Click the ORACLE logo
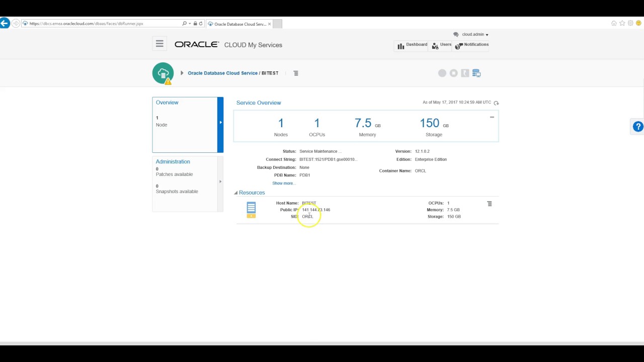The width and height of the screenshot is (644, 362). point(197,44)
